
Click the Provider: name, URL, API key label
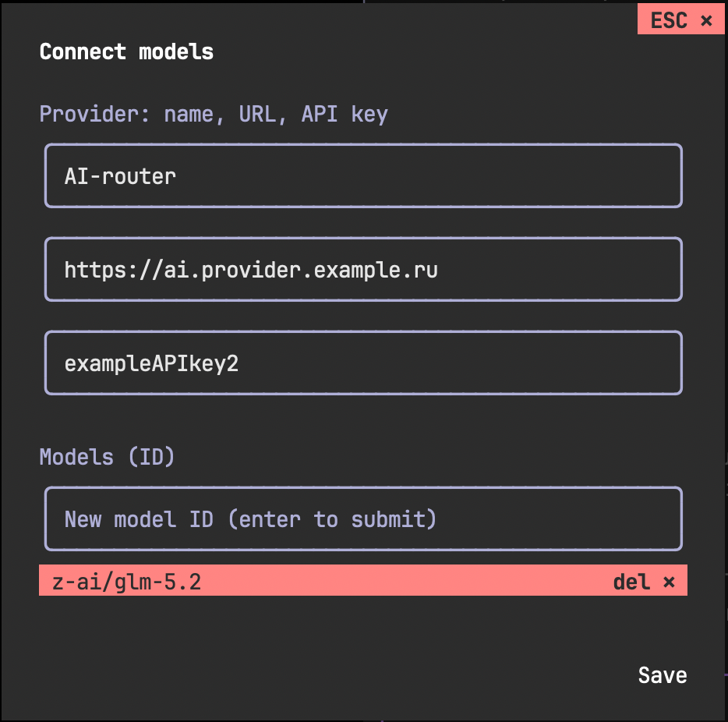(214, 114)
